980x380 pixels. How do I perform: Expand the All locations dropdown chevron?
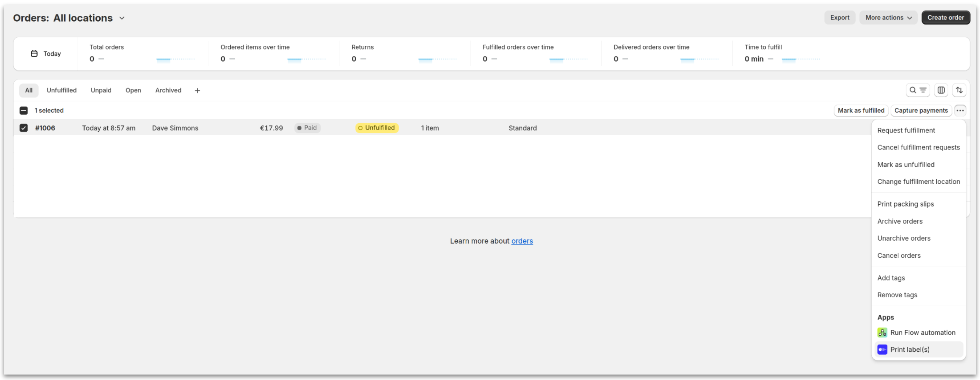122,18
